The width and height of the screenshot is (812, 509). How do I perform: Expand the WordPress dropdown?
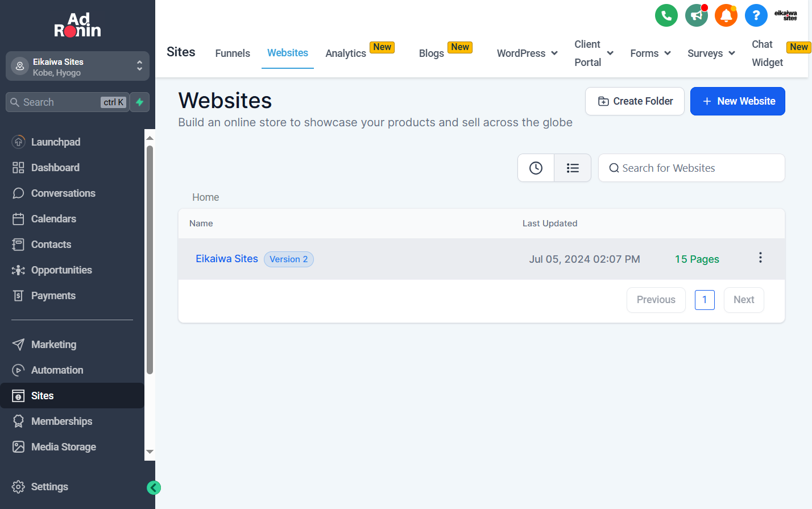[x=527, y=53]
